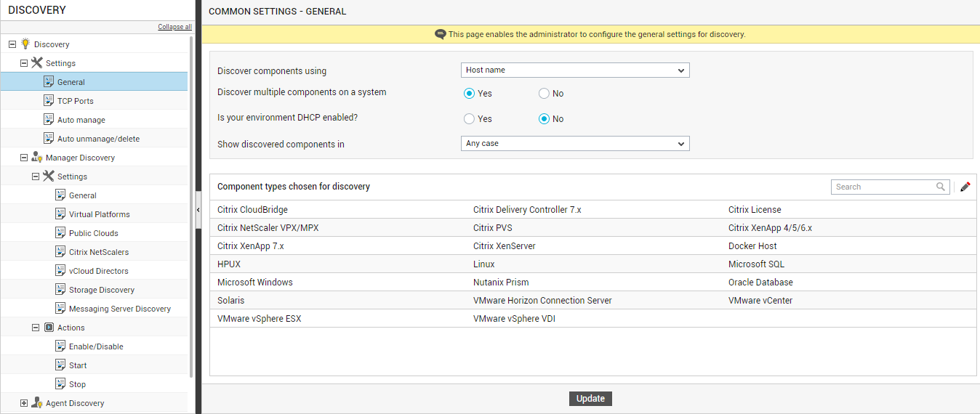Click VMware vCenter component entry
Screen dimensions: 980x414
coord(760,301)
